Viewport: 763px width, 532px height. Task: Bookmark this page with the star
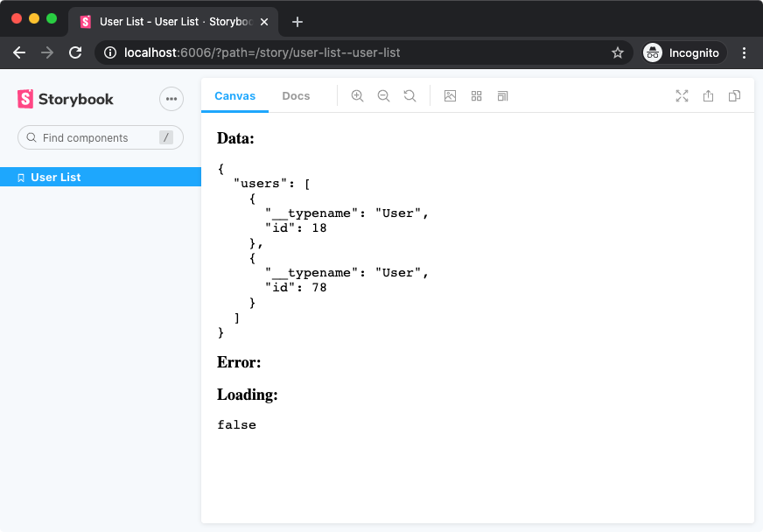618,52
